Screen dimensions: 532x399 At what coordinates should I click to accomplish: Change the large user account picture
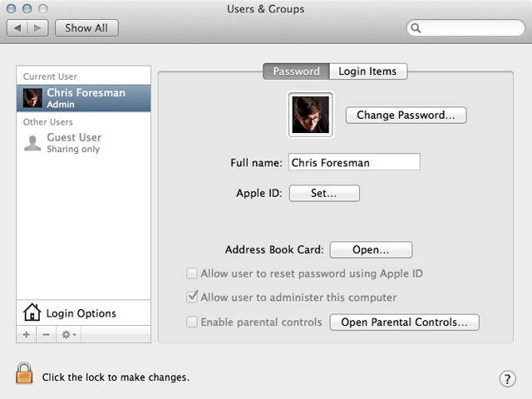pyautogui.click(x=310, y=115)
